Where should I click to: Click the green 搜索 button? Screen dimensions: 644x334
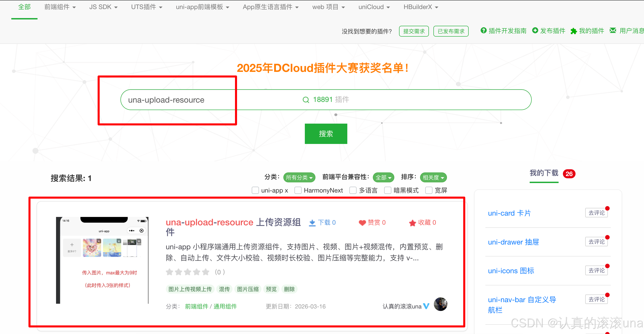point(326,134)
